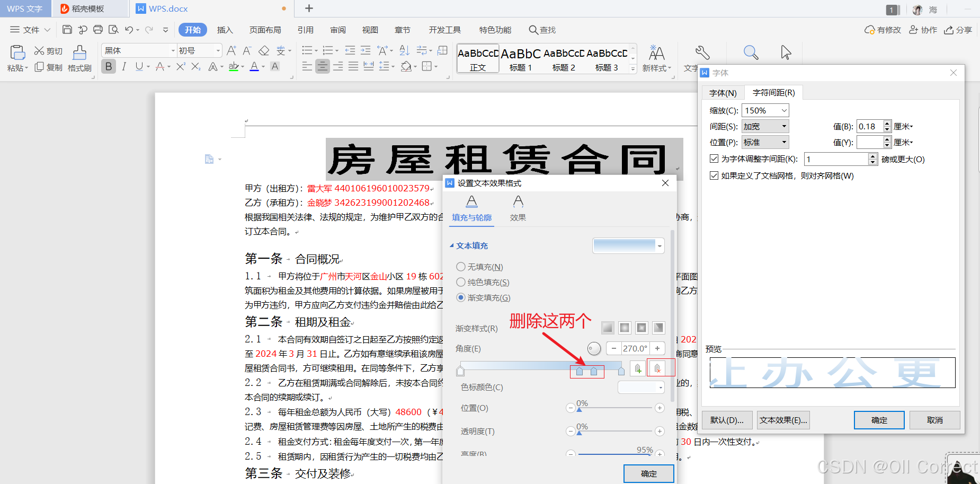Decrease font size icon
The height and width of the screenshot is (484, 980).
click(x=247, y=50)
